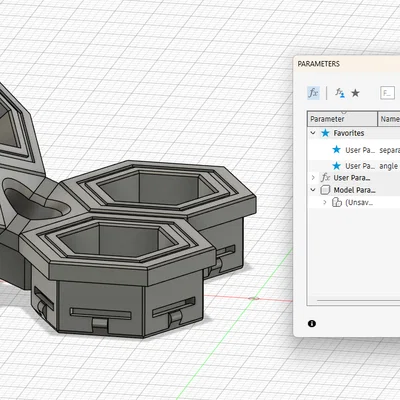The height and width of the screenshot is (400, 400).
Task: Click the separation parameter name cell
Action: (x=389, y=150)
